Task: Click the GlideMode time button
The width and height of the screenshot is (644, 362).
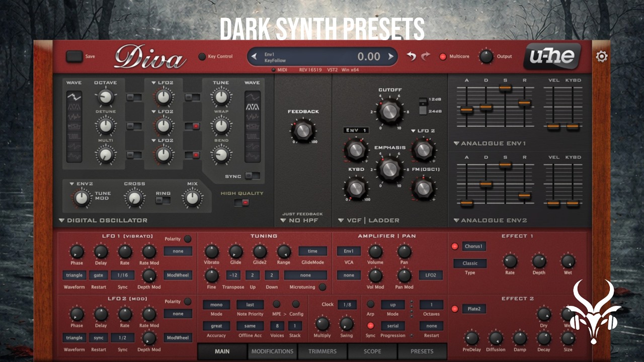Action: 312,251
